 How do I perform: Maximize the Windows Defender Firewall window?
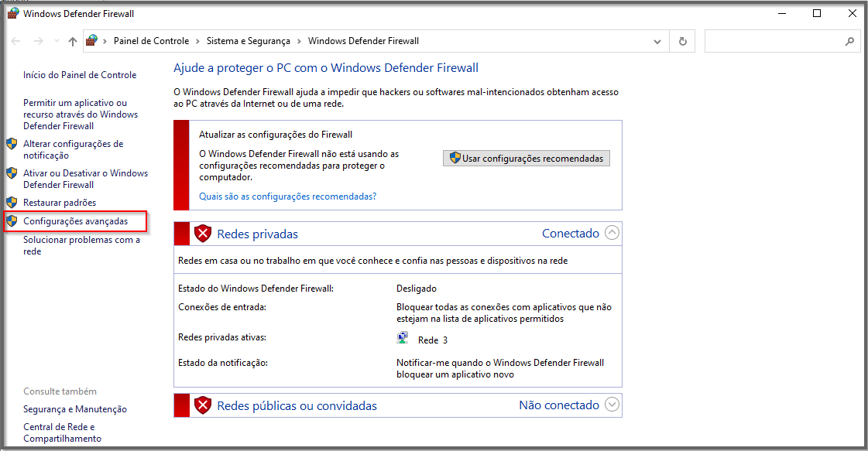tap(817, 13)
